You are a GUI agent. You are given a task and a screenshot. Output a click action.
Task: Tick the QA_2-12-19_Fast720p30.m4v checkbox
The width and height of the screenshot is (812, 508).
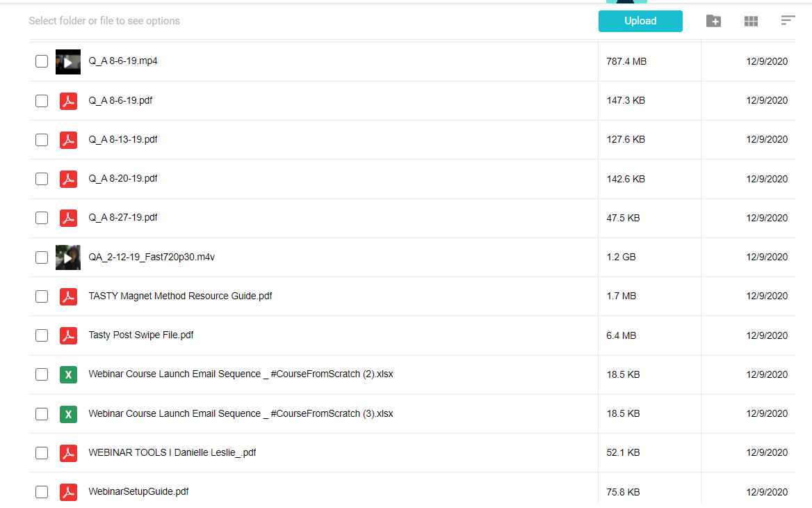tap(42, 257)
